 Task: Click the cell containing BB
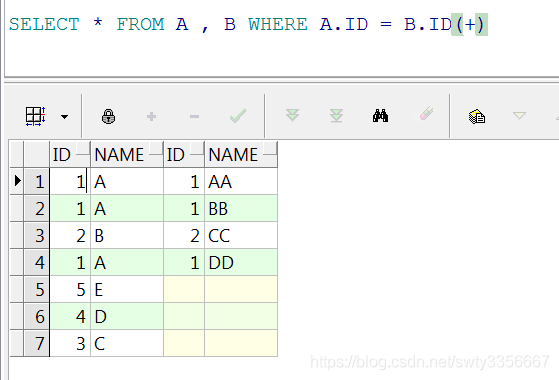click(241, 209)
